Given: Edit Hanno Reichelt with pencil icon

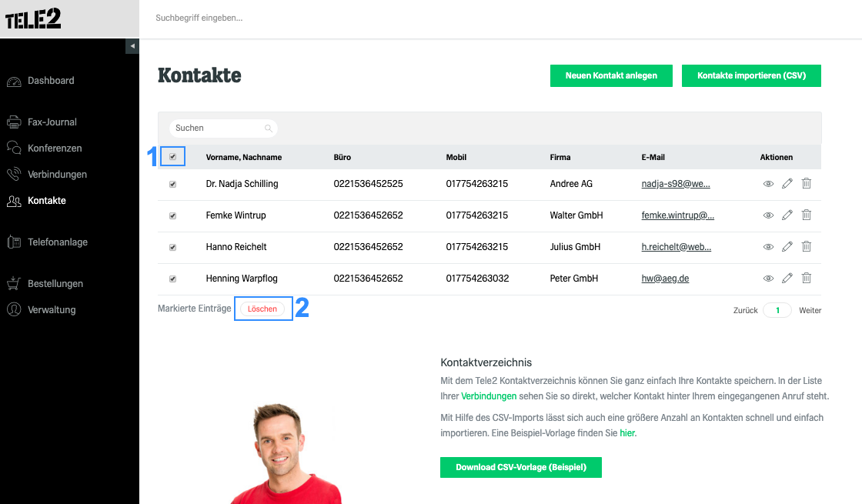Looking at the screenshot, I should point(787,246).
